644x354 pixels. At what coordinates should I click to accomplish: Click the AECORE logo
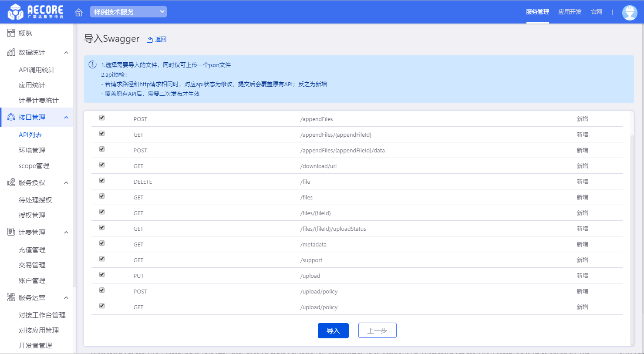pos(36,12)
